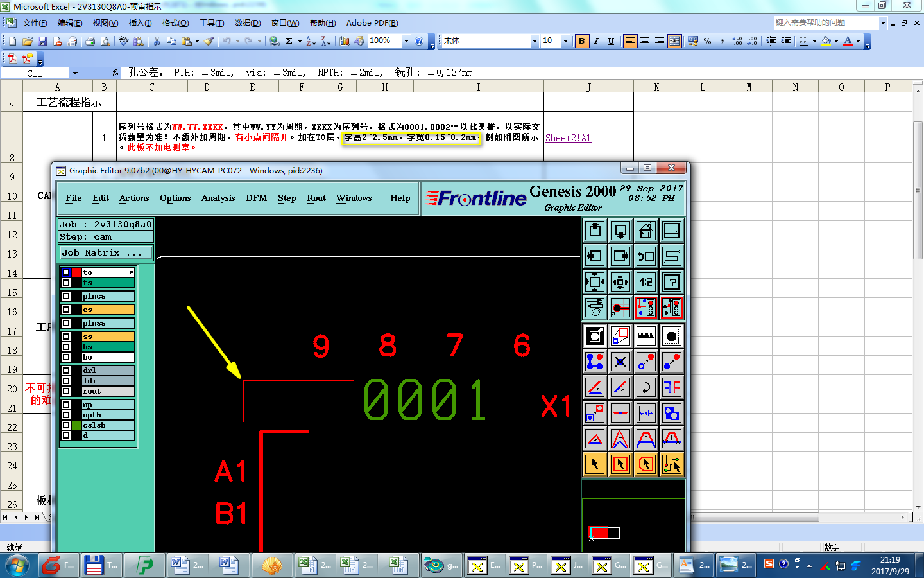
Task: Open the font size dropdown
Action: [565, 41]
